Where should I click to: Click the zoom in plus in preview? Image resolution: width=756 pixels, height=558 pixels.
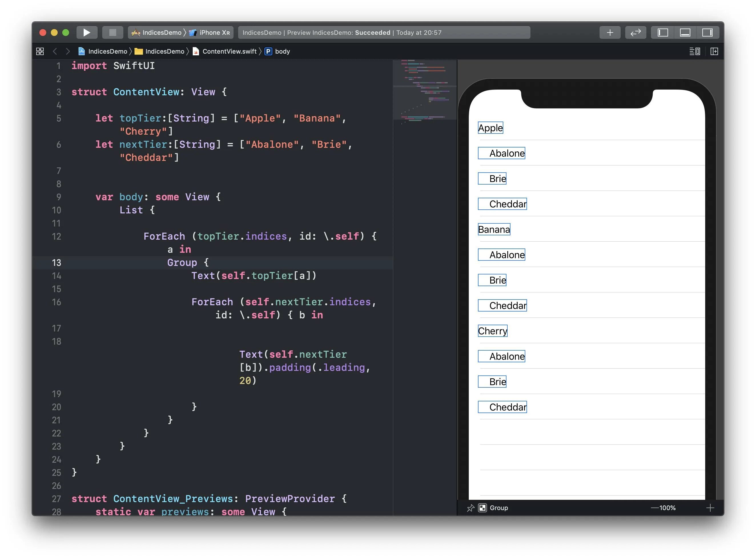[710, 508]
